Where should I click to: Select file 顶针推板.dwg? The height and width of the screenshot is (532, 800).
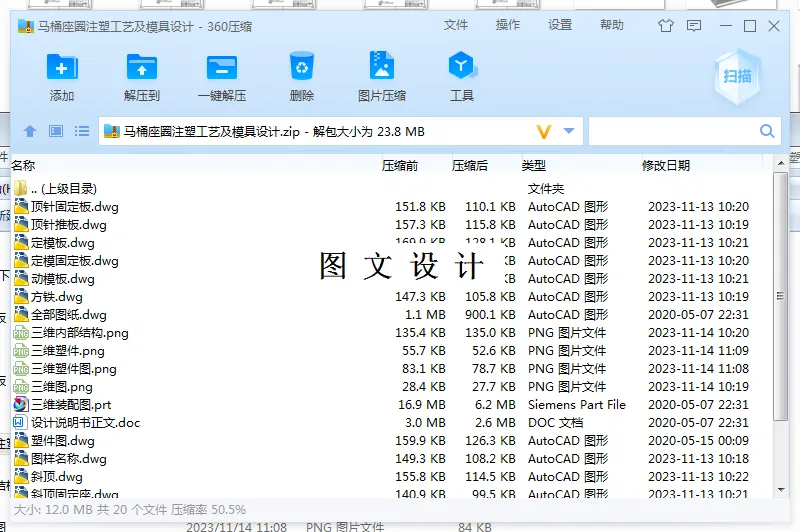coord(391,224)
